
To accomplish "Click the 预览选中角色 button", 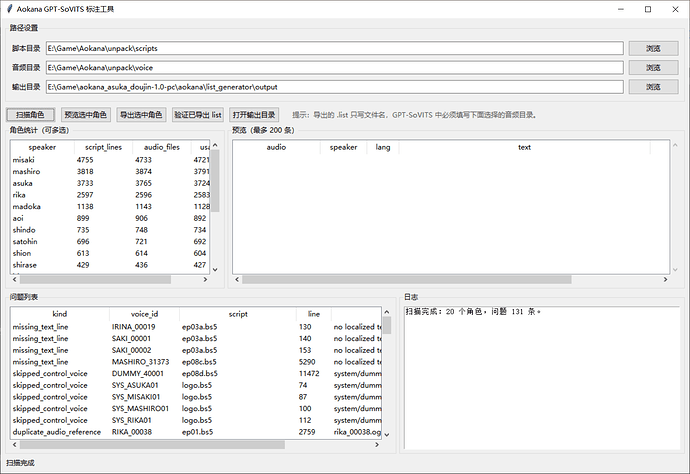I will 85,115.
